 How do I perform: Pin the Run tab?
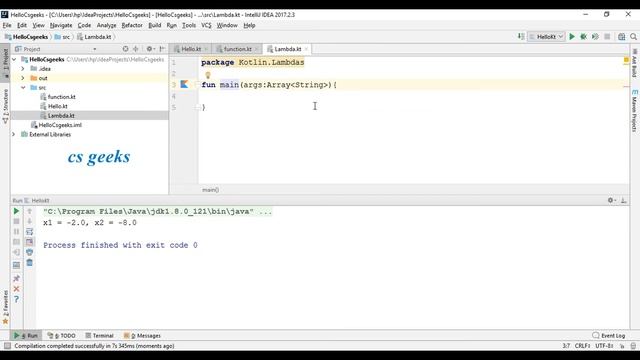[16, 278]
